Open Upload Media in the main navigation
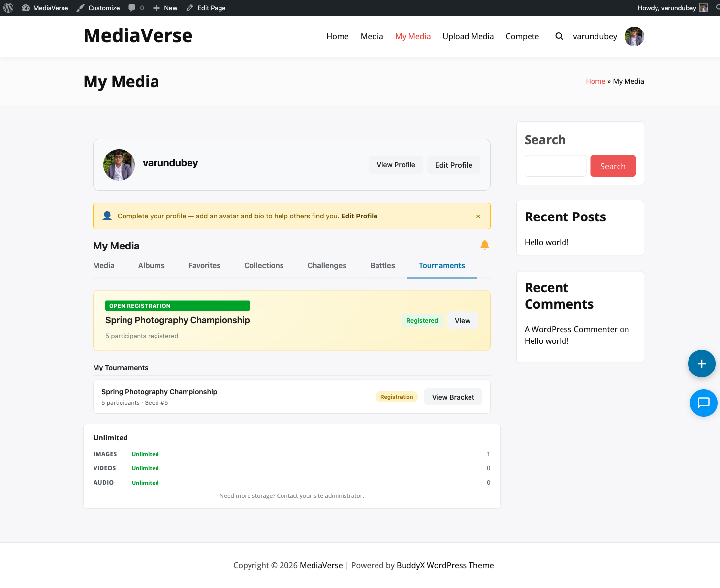 coord(468,36)
